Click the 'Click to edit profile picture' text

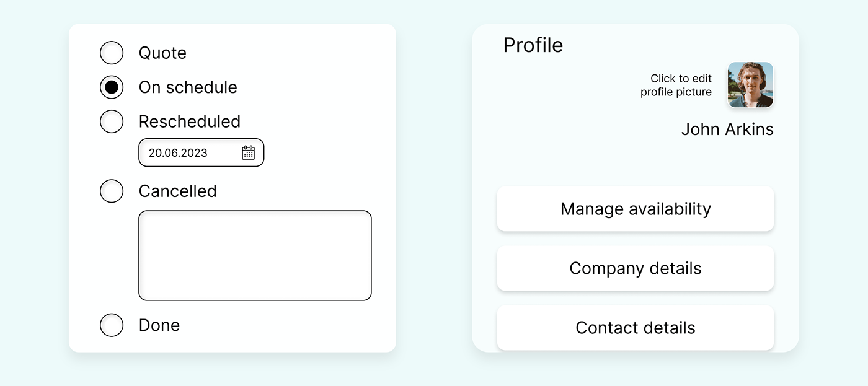(x=676, y=86)
